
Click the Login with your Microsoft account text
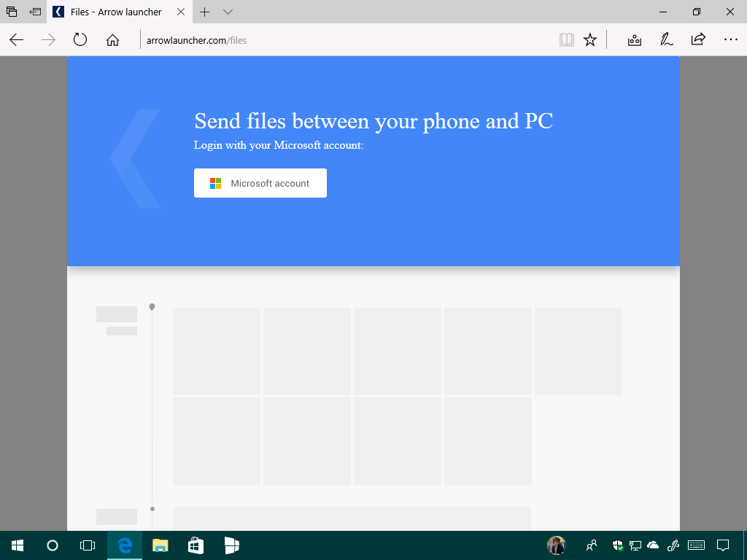[x=279, y=145]
